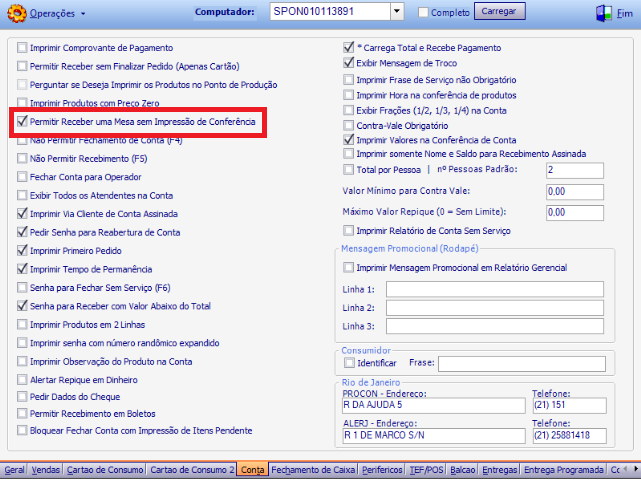Enable Fechar Conta para Operador

pos(22,177)
